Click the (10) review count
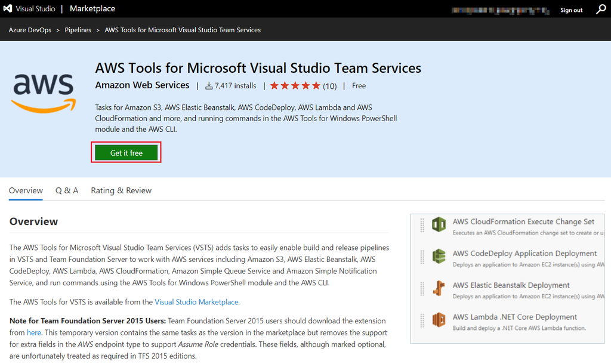 pos(329,86)
